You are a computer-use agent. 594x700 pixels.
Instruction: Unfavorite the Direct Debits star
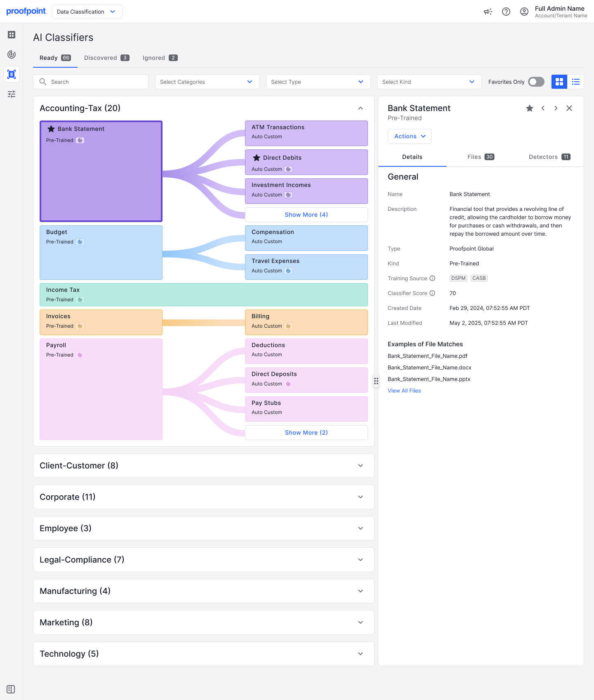pos(257,158)
